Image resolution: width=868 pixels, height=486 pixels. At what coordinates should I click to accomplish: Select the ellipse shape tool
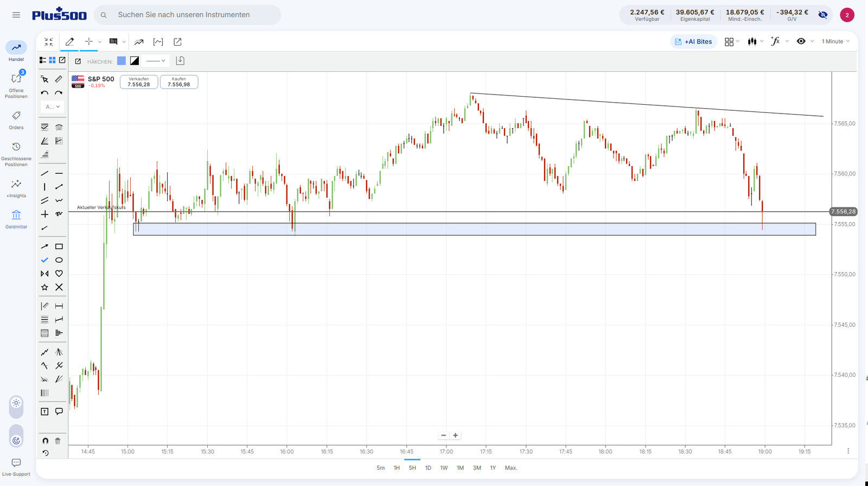pos(59,260)
